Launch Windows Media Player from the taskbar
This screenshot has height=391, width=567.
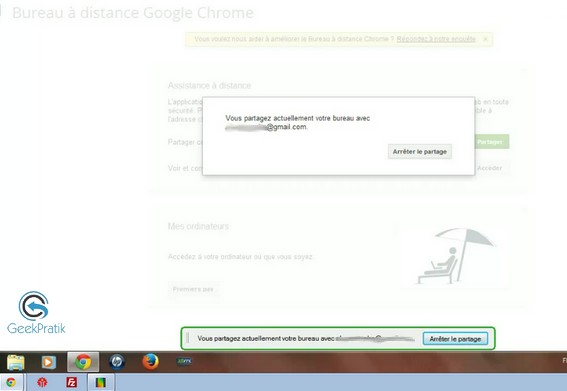[x=49, y=362]
